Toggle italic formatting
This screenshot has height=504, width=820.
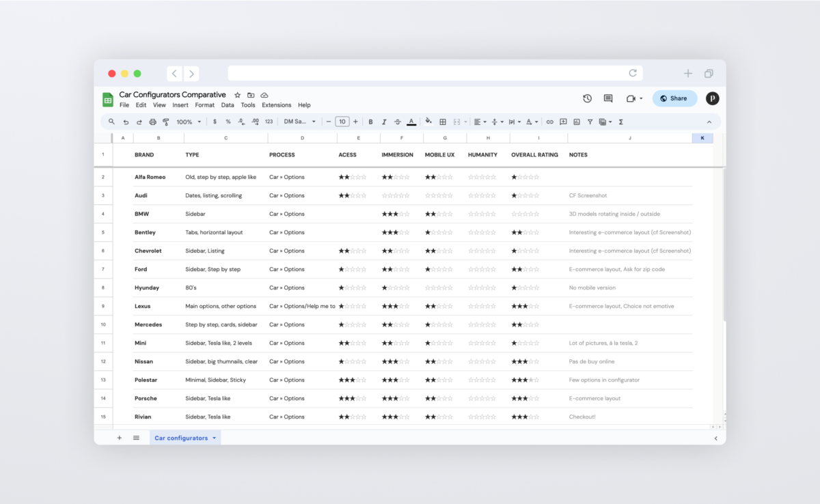coord(384,122)
